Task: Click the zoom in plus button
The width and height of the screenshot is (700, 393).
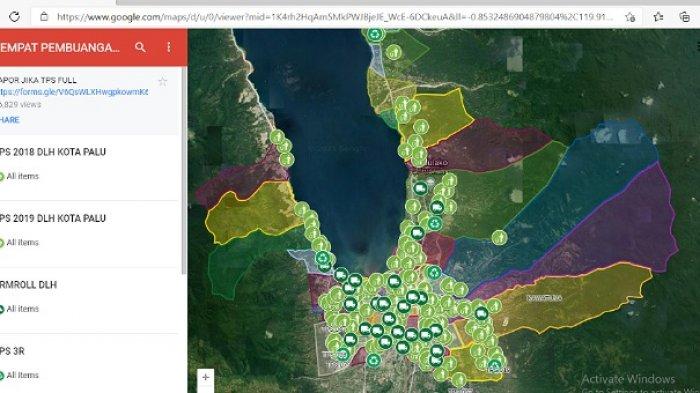Action: coord(205,377)
